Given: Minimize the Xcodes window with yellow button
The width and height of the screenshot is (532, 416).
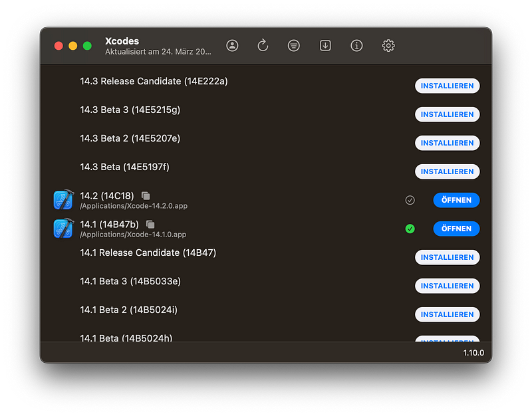Looking at the screenshot, I should pyautogui.click(x=73, y=46).
